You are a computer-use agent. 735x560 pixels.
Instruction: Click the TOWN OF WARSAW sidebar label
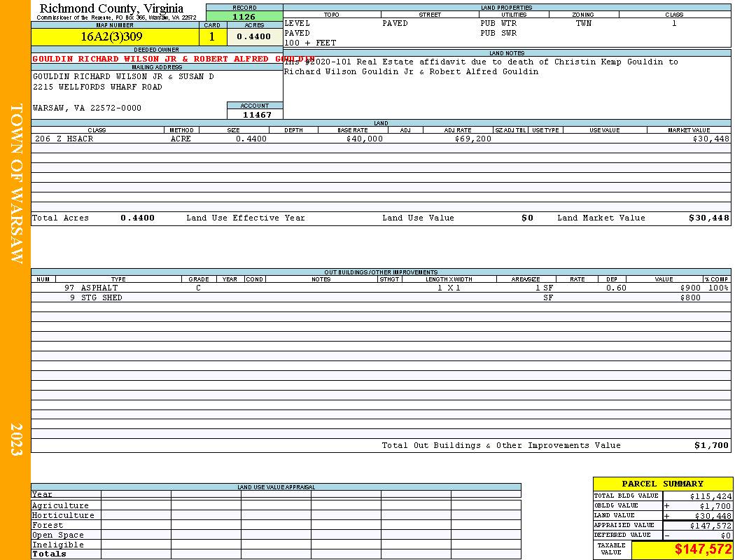pos(16,183)
